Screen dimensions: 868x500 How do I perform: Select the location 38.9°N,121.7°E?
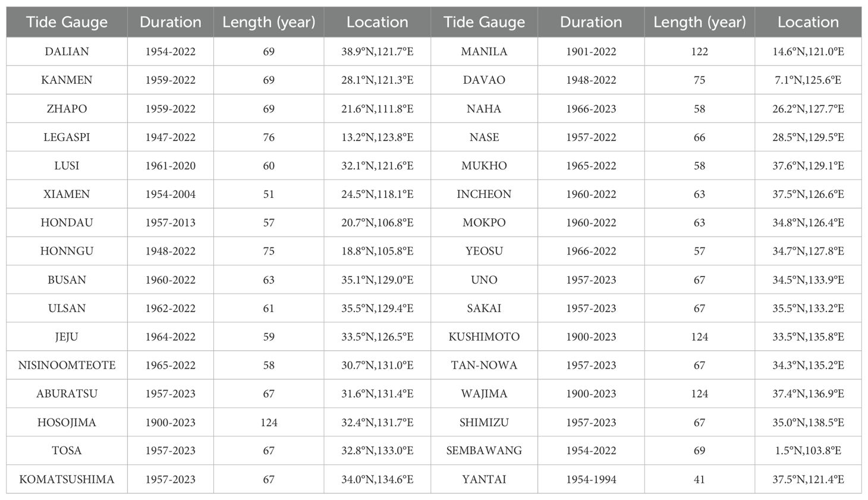pos(378,52)
